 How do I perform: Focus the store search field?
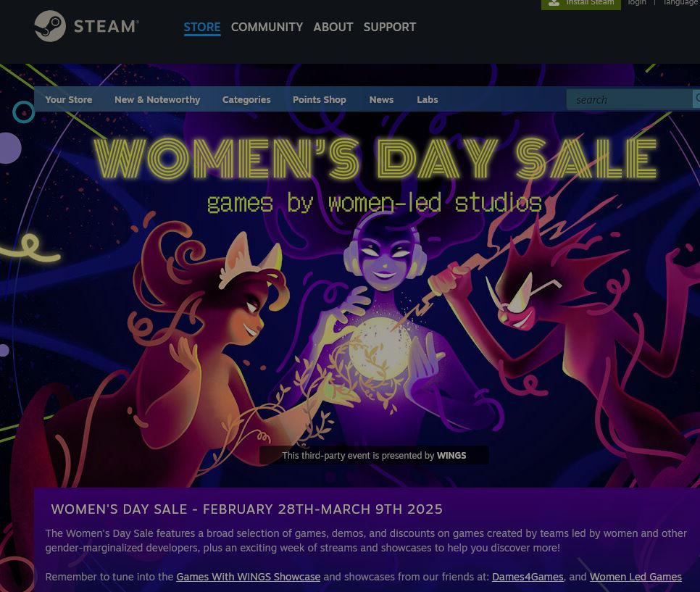tap(630, 99)
